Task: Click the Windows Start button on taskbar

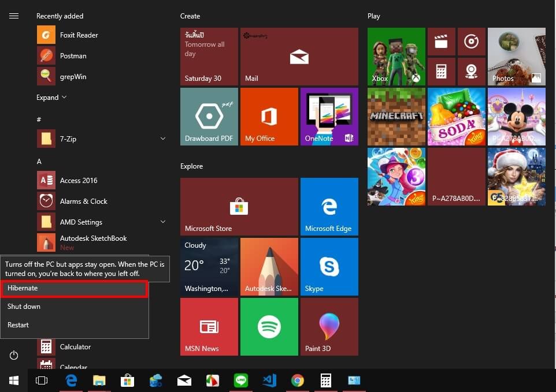Action: click(14, 380)
